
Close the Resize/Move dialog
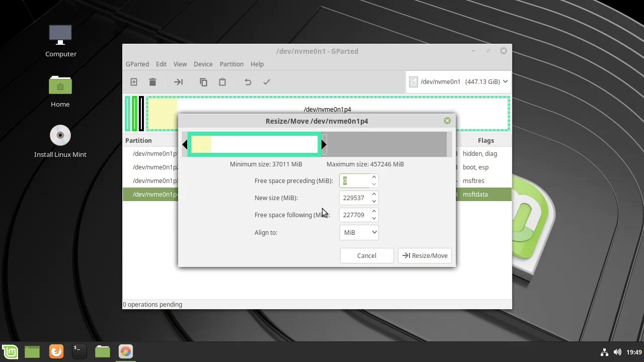pos(447,121)
